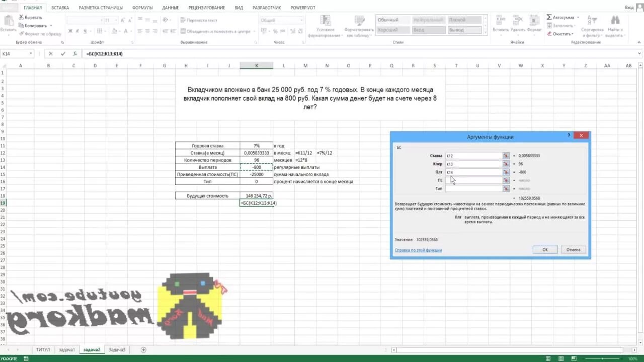Open the ФОРМУЛЫ ribbon tab

tap(142, 8)
